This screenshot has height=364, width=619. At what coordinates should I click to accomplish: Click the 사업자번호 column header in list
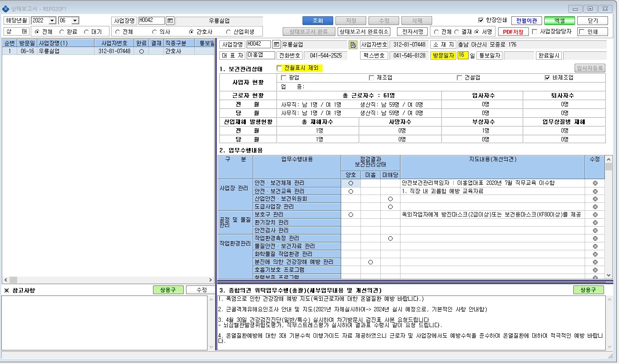point(114,43)
